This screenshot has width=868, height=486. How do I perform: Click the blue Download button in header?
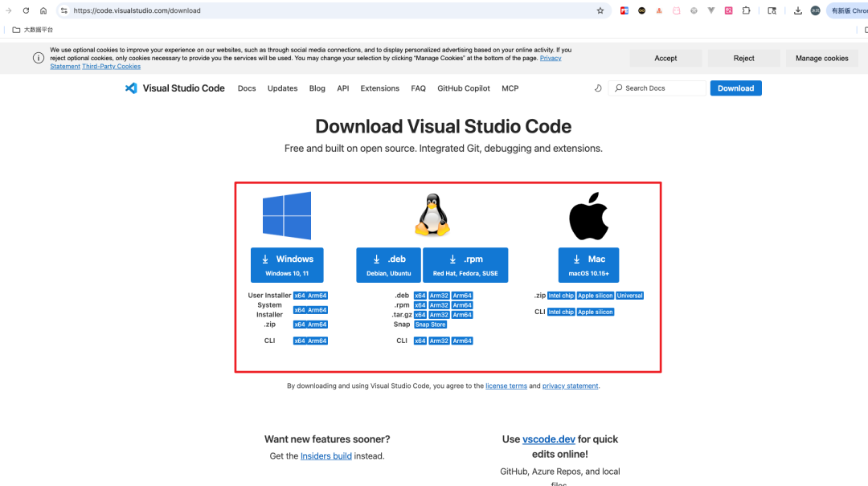tap(735, 88)
